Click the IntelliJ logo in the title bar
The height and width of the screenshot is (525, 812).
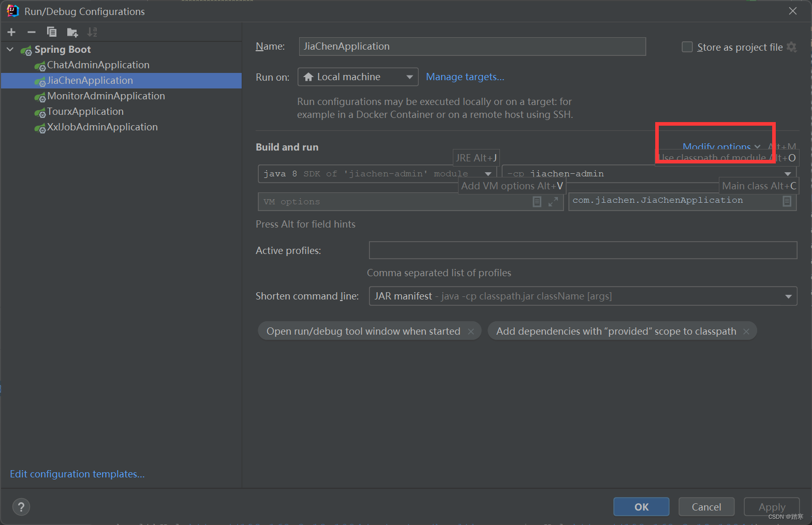[x=13, y=11]
